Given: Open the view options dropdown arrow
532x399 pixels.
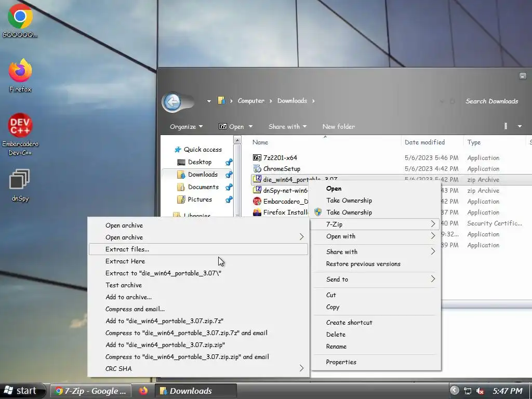Looking at the screenshot, I should tap(520, 127).
